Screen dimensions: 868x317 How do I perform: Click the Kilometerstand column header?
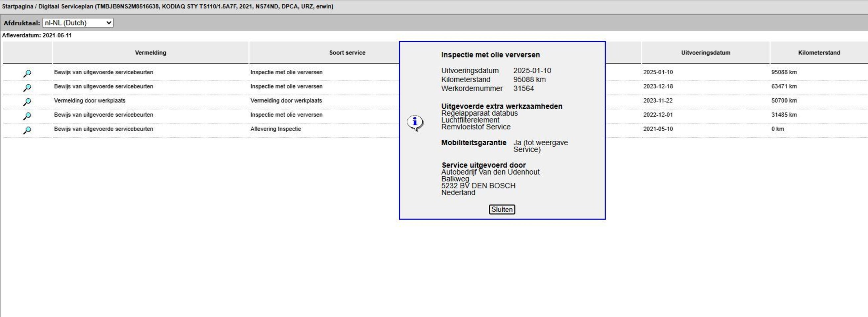[x=819, y=53]
